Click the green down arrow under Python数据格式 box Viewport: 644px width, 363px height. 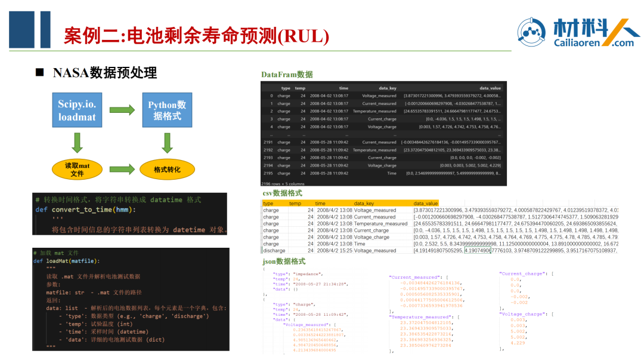click(x=167, y=142)
